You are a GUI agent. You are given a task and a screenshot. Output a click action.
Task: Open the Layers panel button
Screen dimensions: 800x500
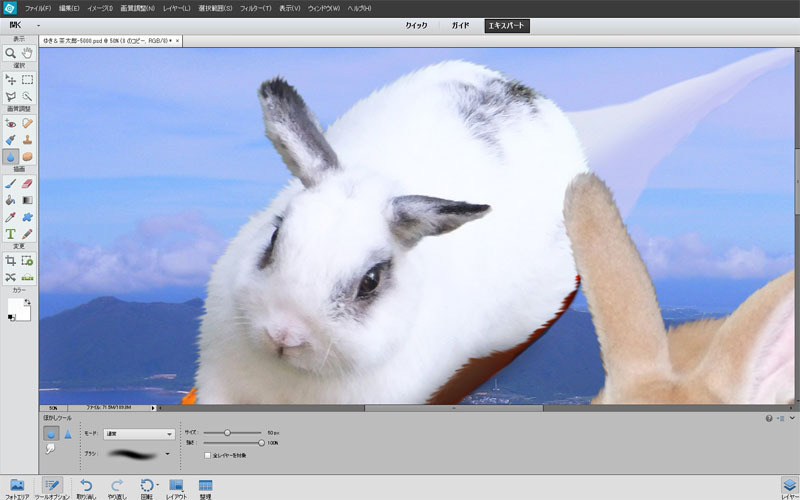(x=789, y=489)
